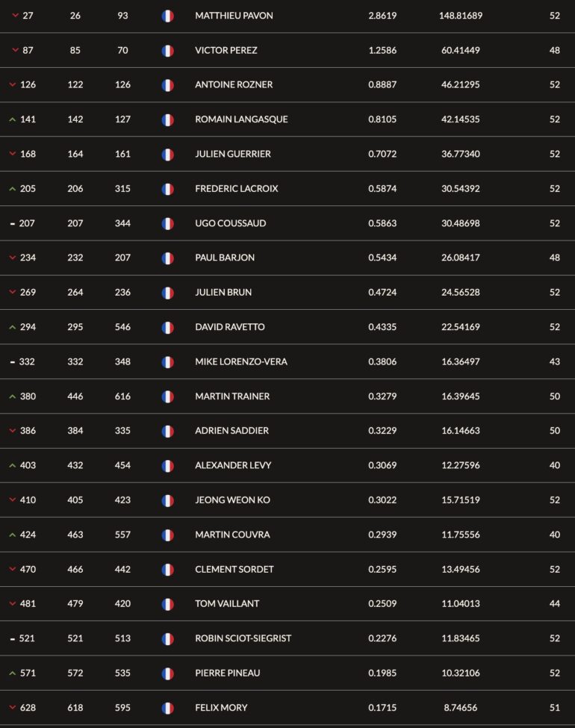575x728 pixels.
Task: Click the green up arrow beside rank 380
Action: coord(13,396)
